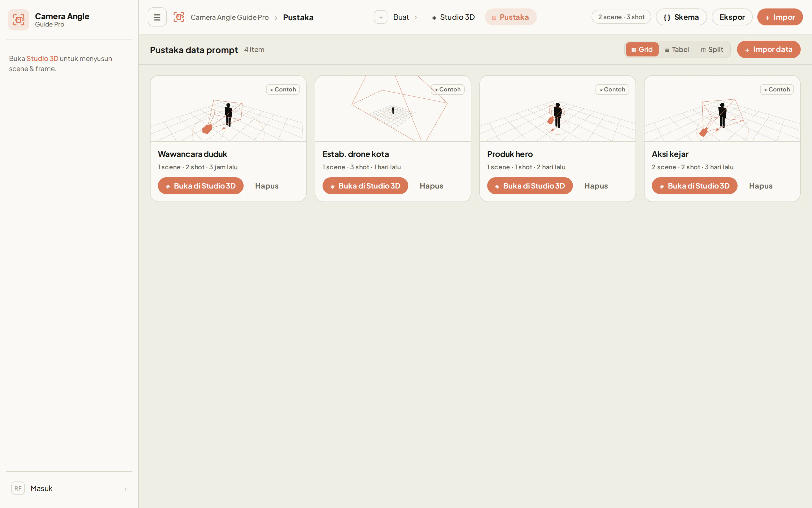Click the '4 item' count label
This screenshot has height=508, width=812.
tap(254, 50)
